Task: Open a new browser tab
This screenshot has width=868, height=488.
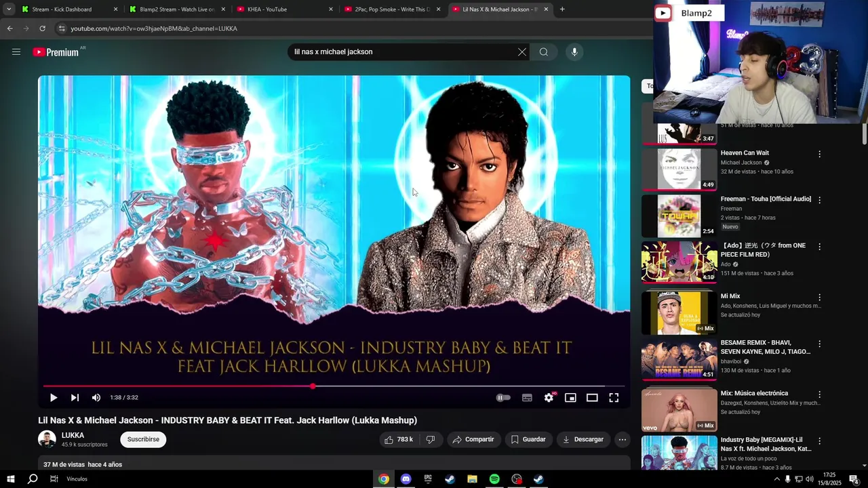Action: [562, 9]
